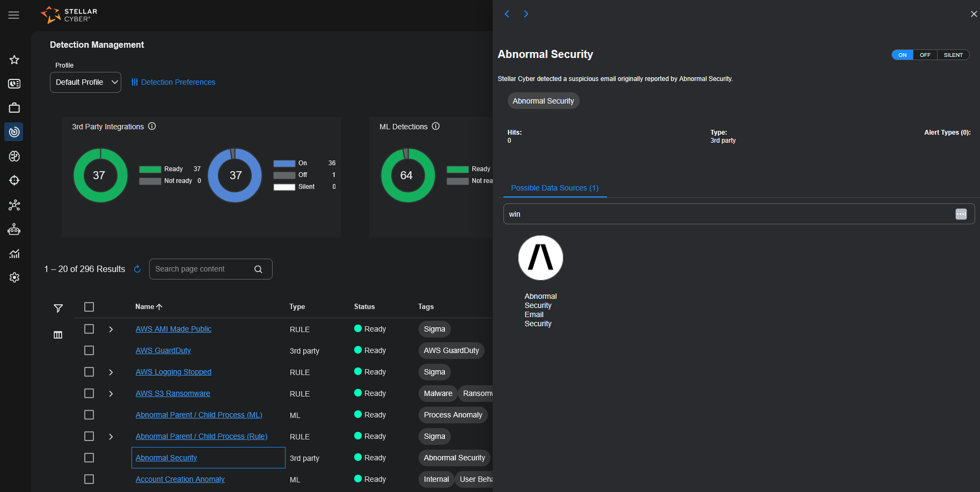Check the Account Creation Anomaly row
The width and height of the screenshot is (980, 492).
[89, 479]
